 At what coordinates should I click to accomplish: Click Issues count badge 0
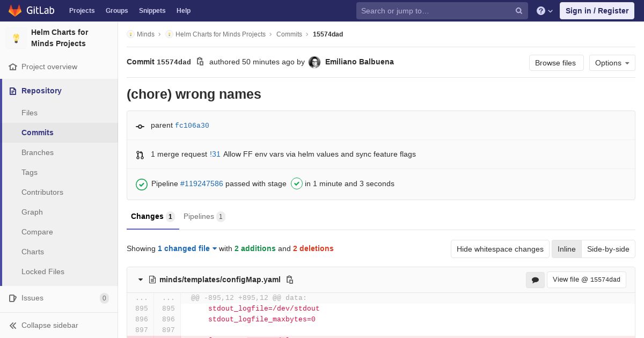[104, 298]
